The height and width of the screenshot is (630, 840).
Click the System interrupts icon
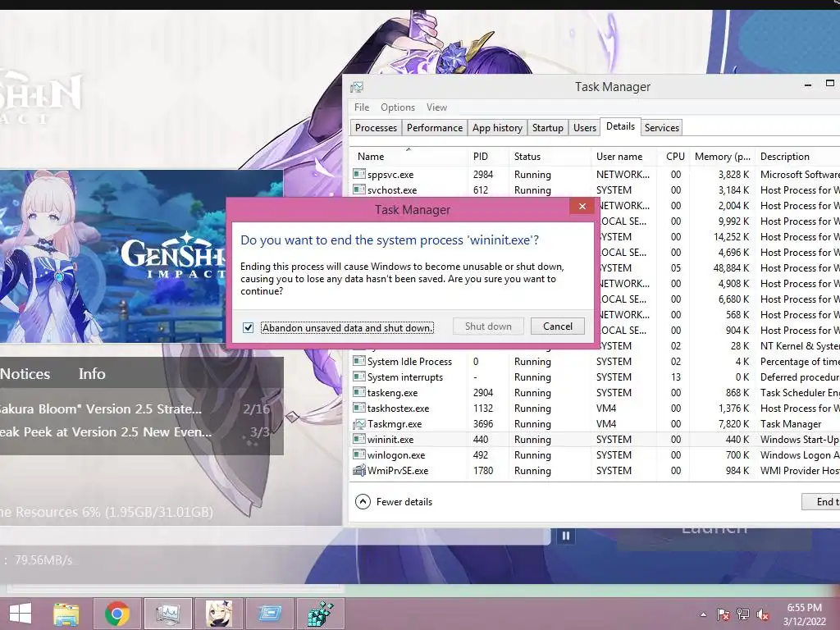[x=359, y=377]
